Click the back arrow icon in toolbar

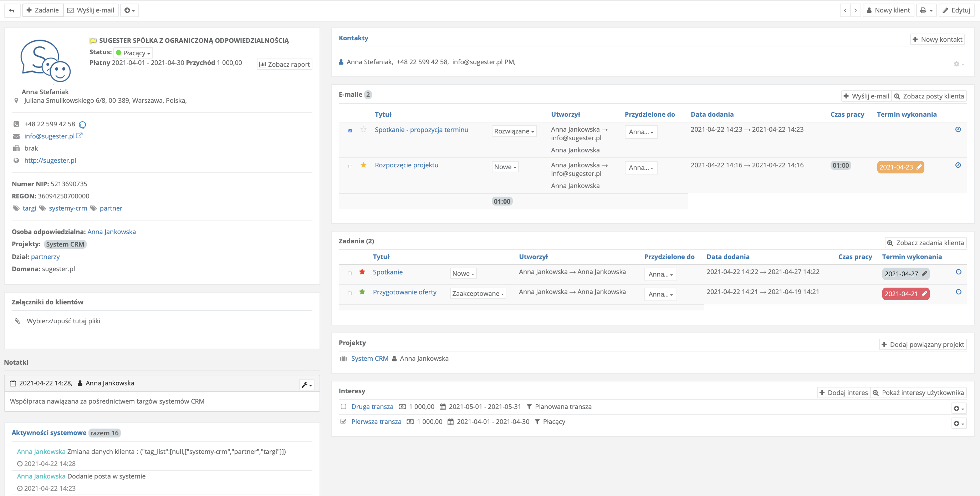click(x=11, y=10)
